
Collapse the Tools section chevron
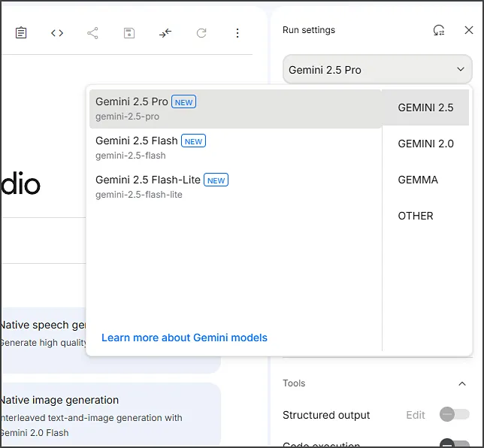461,384
